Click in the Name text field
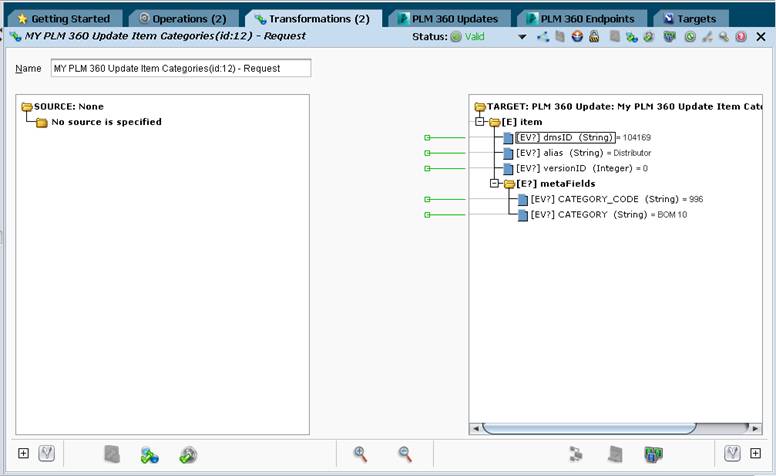 [181, 68]
